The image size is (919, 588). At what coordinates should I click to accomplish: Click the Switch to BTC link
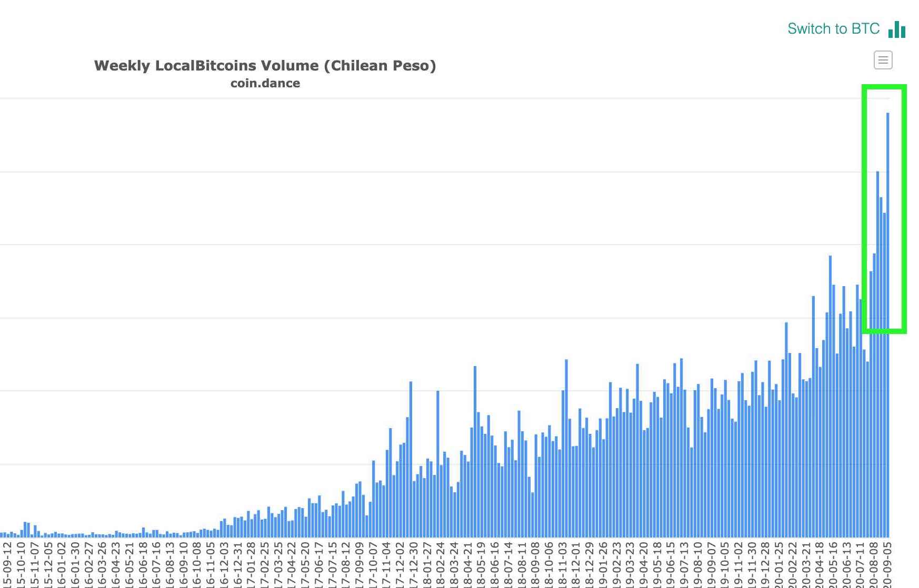click(833, 28)
